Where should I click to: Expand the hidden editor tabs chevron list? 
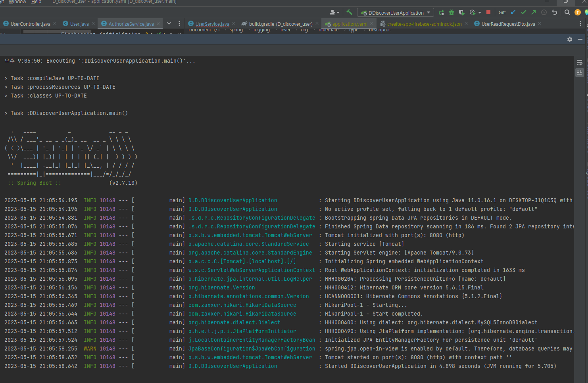click(x=169, y=24)
